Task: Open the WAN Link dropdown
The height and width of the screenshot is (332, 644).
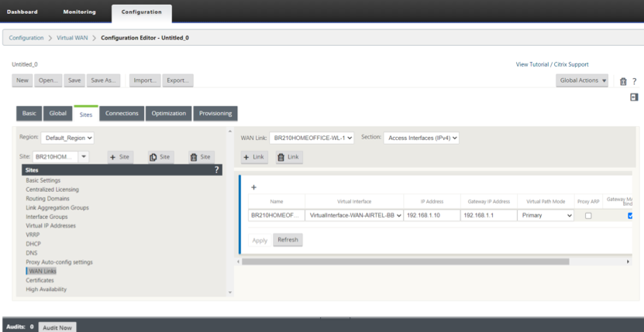Action: click(312, 139)
